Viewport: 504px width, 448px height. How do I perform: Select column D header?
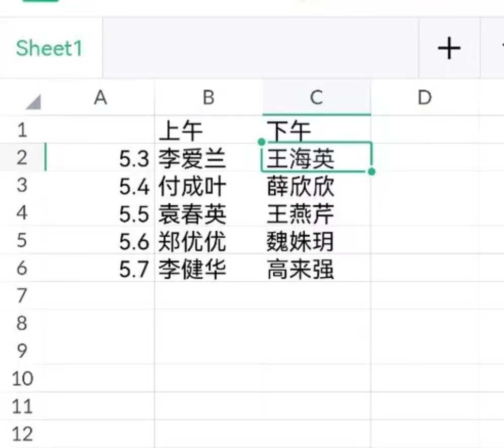tap(424, 97)
